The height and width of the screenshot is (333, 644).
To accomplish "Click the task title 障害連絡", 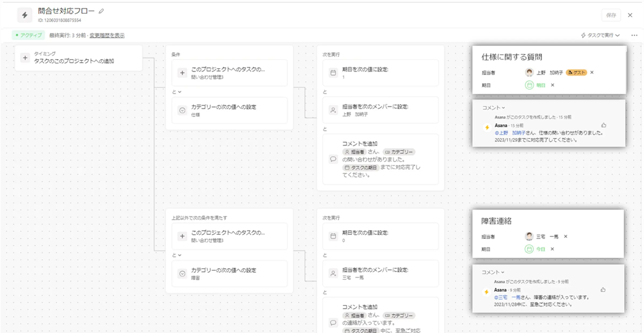I will (496, 221).
